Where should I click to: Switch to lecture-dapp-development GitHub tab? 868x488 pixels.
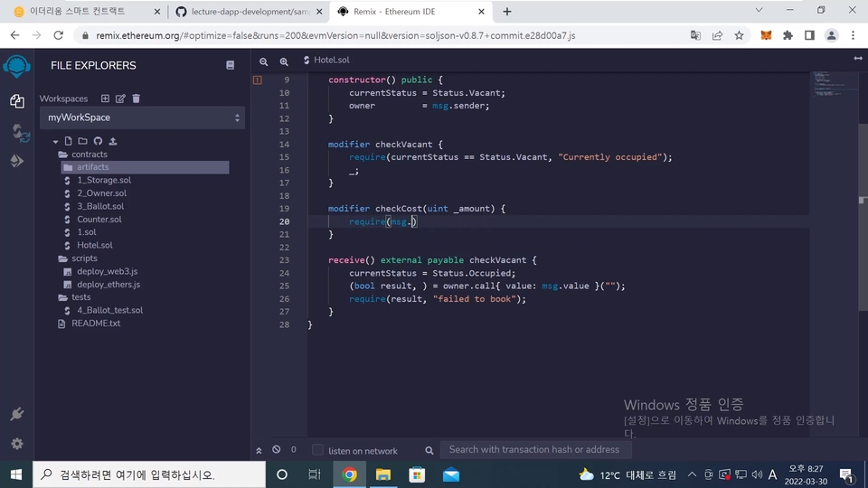pyautogui.click(x=249, y=12)
